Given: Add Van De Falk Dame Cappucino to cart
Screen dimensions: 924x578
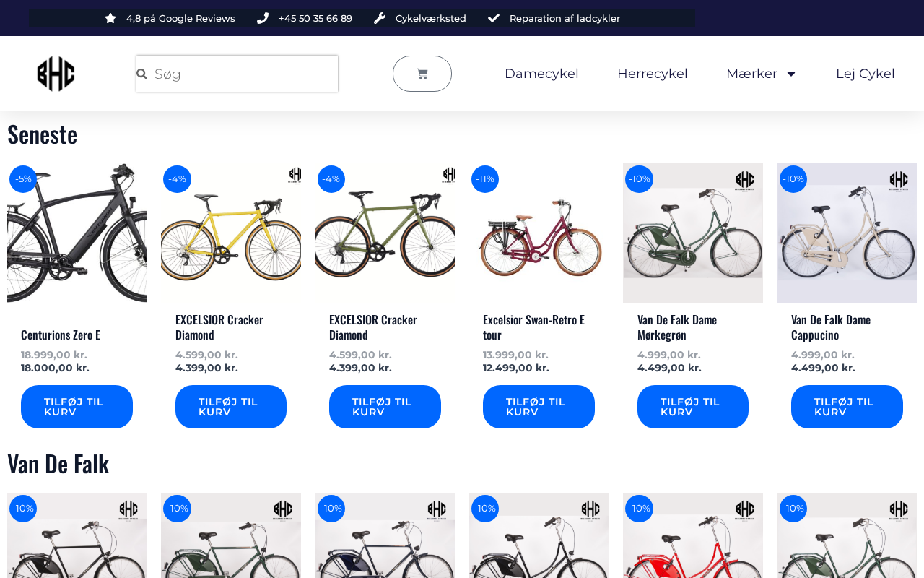Looking at the screenshot, I should click(x=847, y=407).
